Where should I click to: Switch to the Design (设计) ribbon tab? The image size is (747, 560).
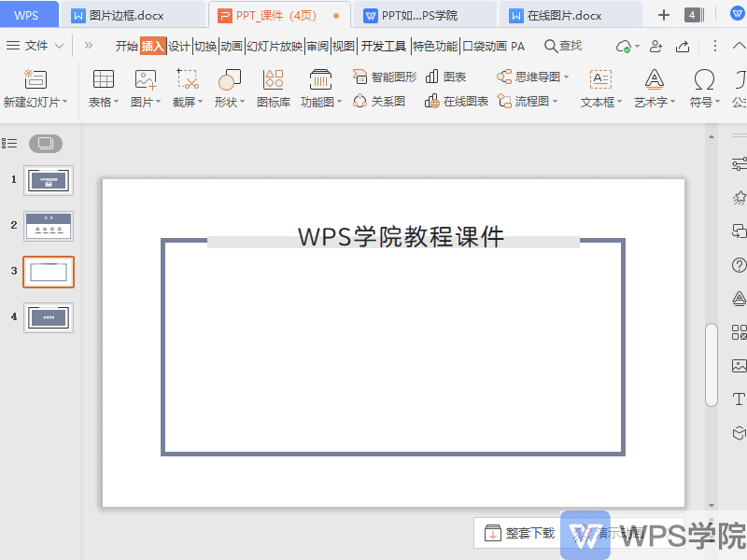tap(179, 46)
